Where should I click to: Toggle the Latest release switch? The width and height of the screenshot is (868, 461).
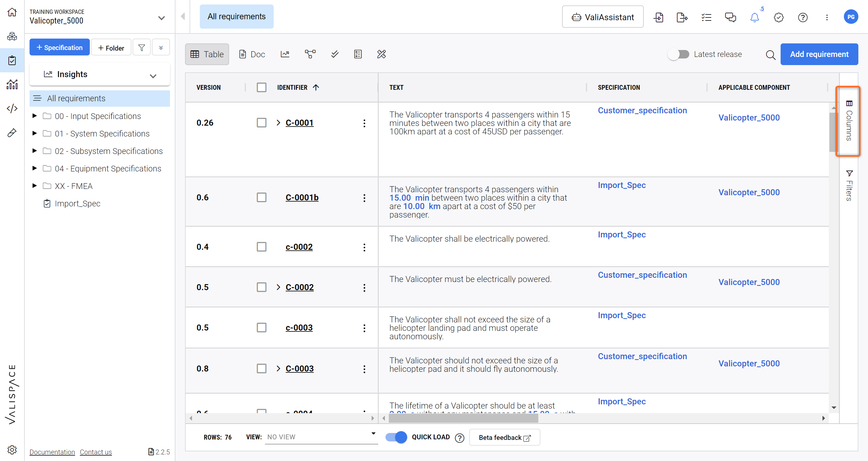point(679,54)
